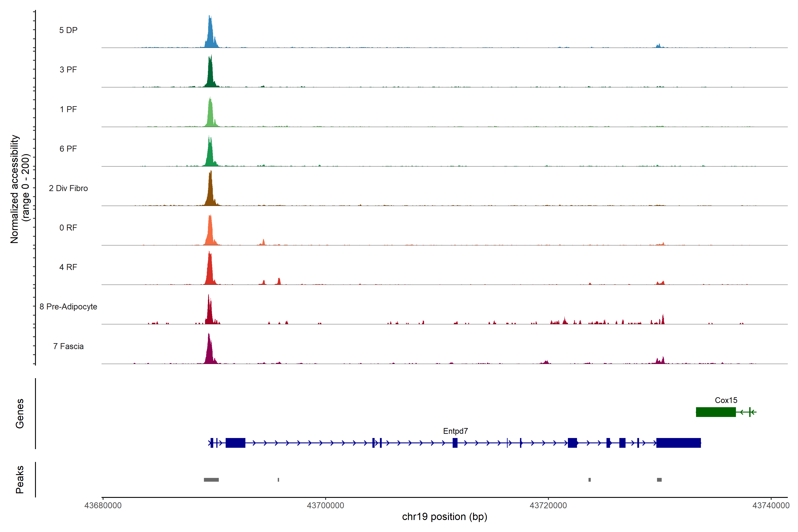798x532 pixels.
Task: Click the Cox15 gene label
Action: coord(726,400)
